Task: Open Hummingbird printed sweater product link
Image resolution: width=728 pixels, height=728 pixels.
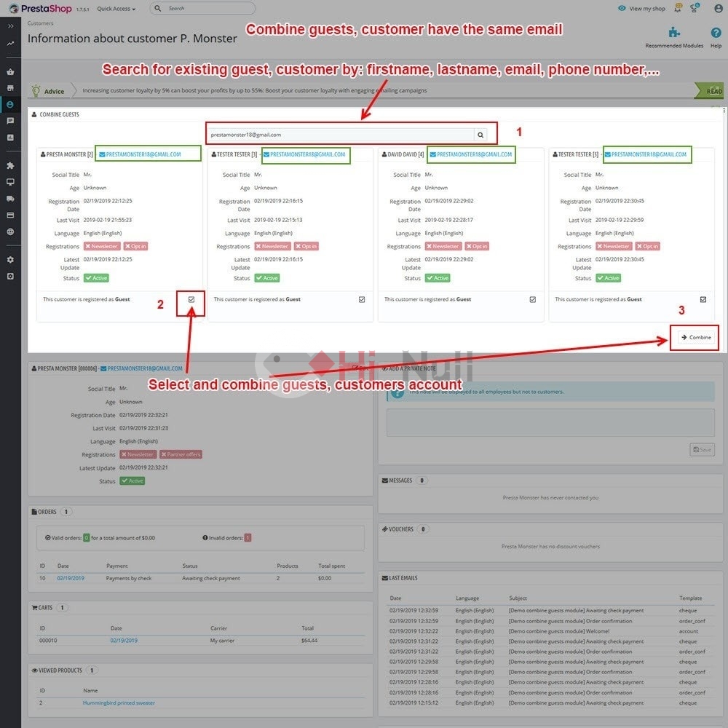Action: [119, 703]
